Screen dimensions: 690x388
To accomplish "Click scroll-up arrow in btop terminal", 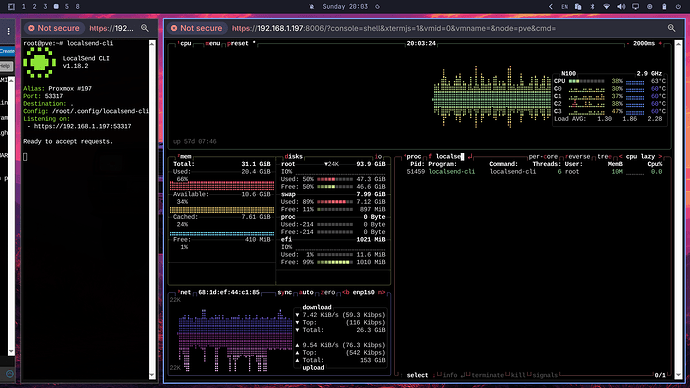I will [x=679, y=44].
